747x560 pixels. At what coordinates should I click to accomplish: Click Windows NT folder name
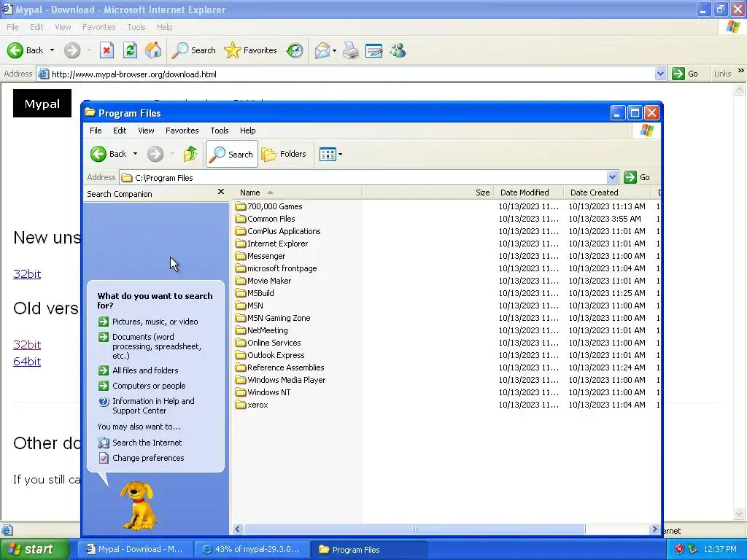pos(268,392)
